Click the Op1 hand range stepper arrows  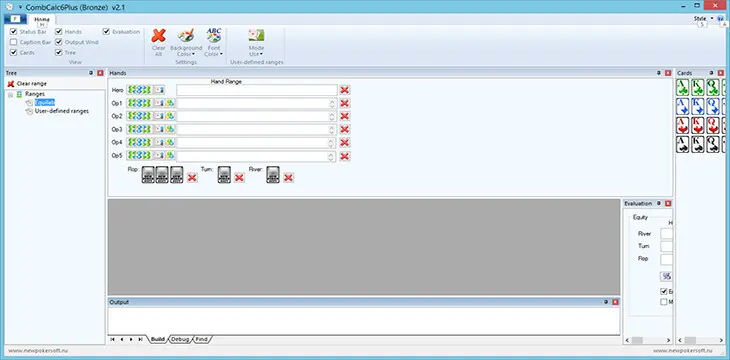332,103
